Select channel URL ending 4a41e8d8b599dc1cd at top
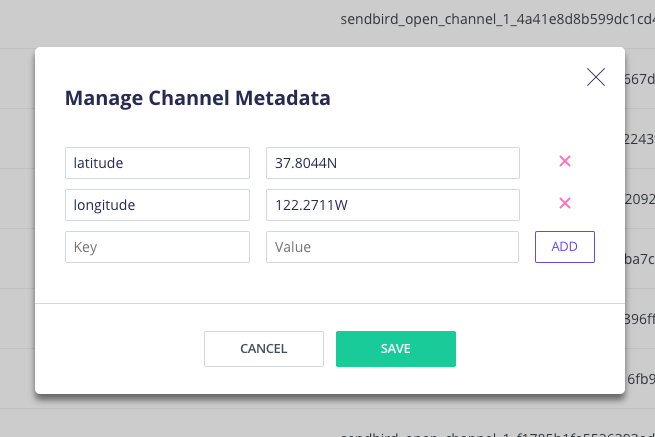This screenshot has height=437, width=655. [x=497, y=19]
